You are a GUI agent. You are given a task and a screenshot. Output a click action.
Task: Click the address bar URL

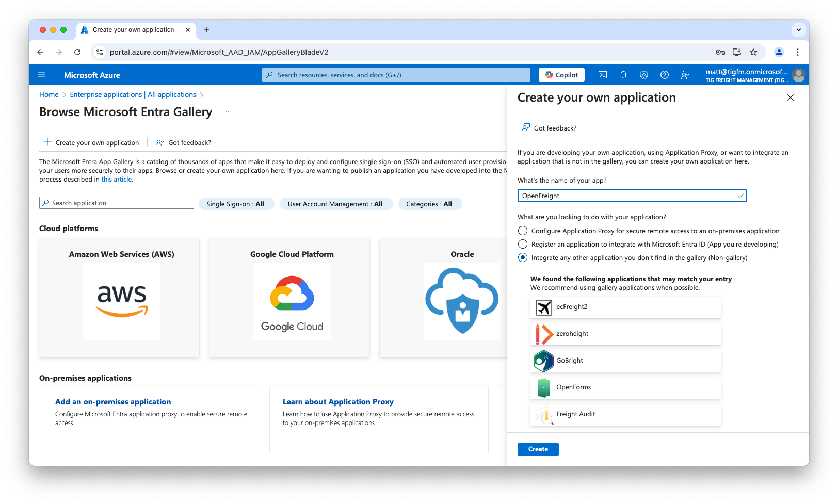[x=219, y=52]
